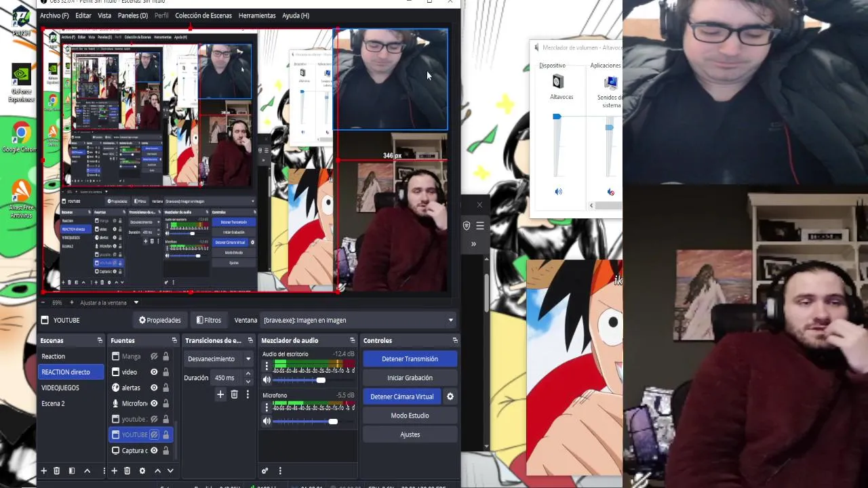Open Ajustes settings button
Screen dimensions: 868x488
tap(410, 434)
